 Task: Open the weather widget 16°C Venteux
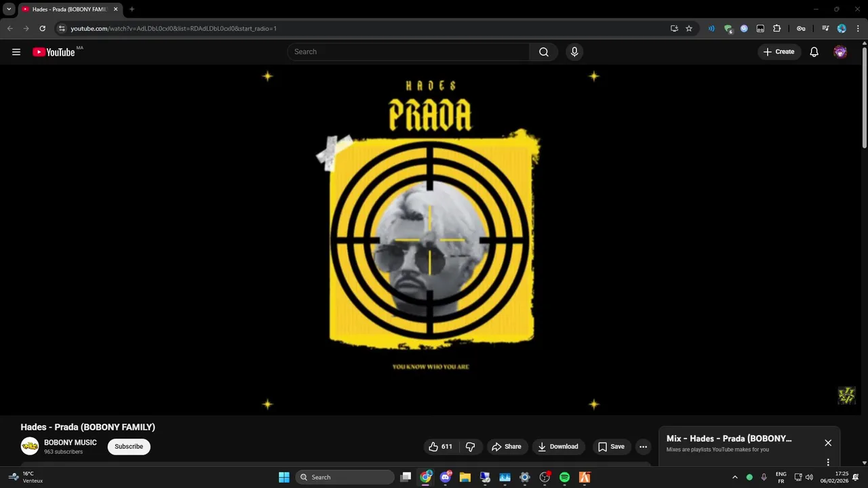coord(26,477)
